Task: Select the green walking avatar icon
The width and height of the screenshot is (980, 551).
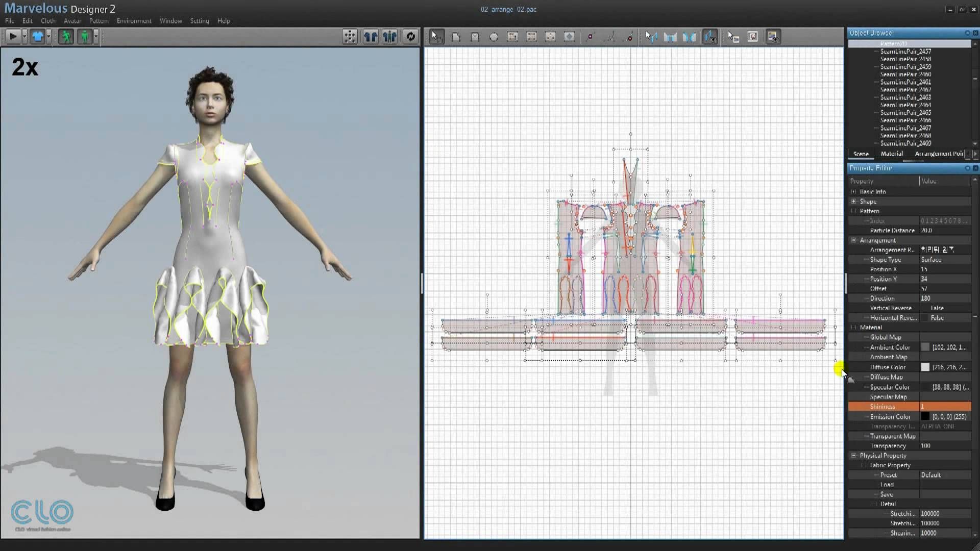Action: 66,36
